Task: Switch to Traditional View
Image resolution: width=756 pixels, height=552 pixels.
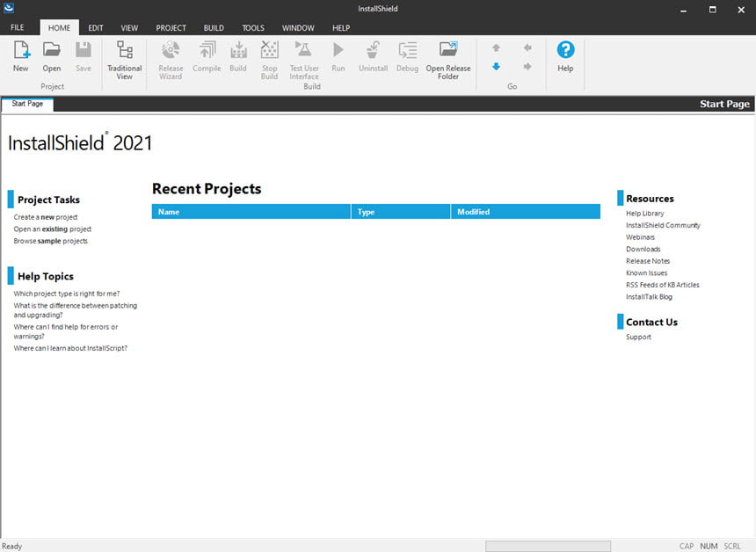Action: (125, 61)
